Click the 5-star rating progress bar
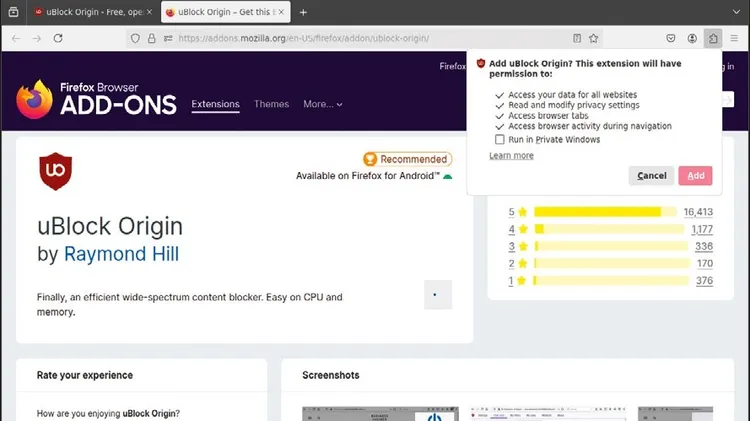The width and height of the screenshot is (750, 421). tap(606, 212)
